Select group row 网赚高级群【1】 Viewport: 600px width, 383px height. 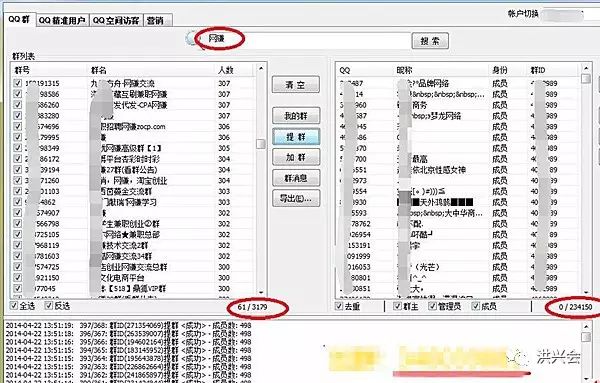[133, 148]
